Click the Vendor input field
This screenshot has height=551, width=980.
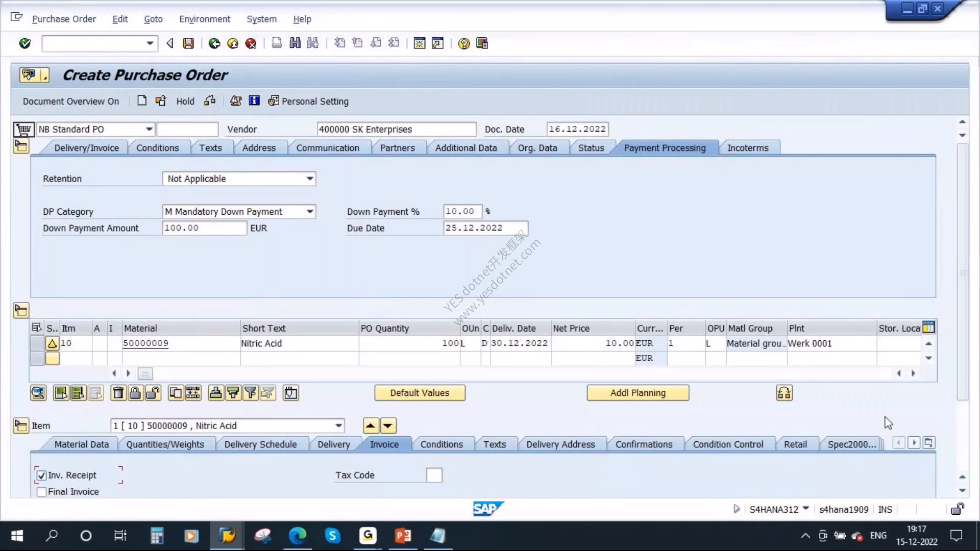click(397, 129)
